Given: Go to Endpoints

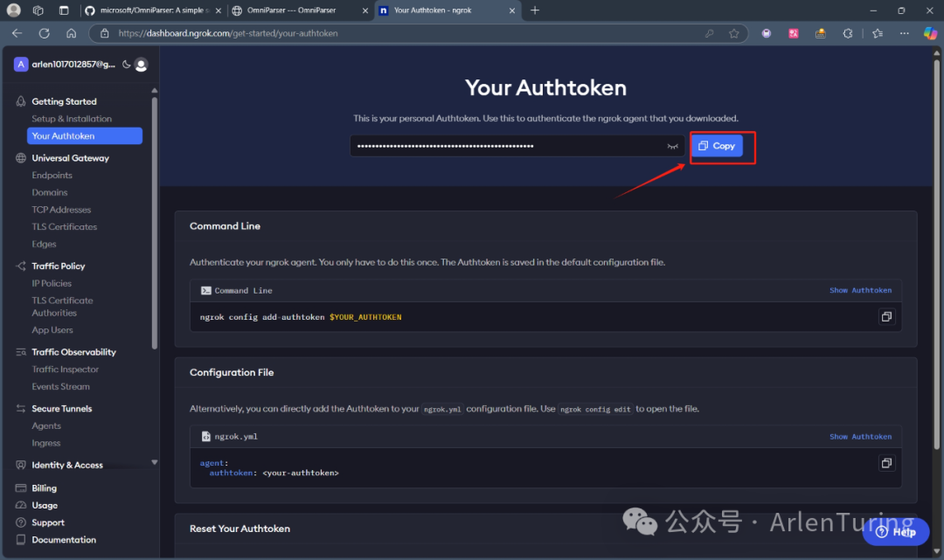Looking at the screenshot, I should [x=52, y=175].
